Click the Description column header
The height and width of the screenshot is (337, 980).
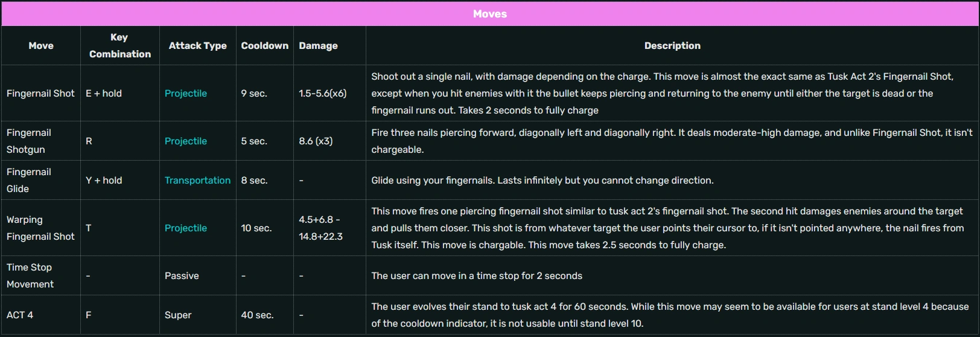click(672, 46)
